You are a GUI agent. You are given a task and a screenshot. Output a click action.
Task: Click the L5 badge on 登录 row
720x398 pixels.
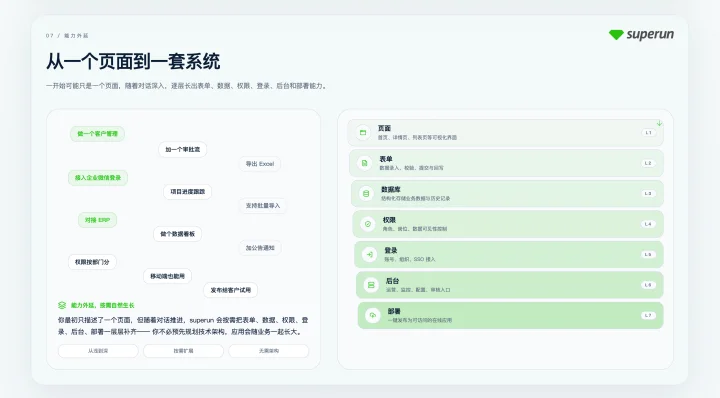[648, 254]
